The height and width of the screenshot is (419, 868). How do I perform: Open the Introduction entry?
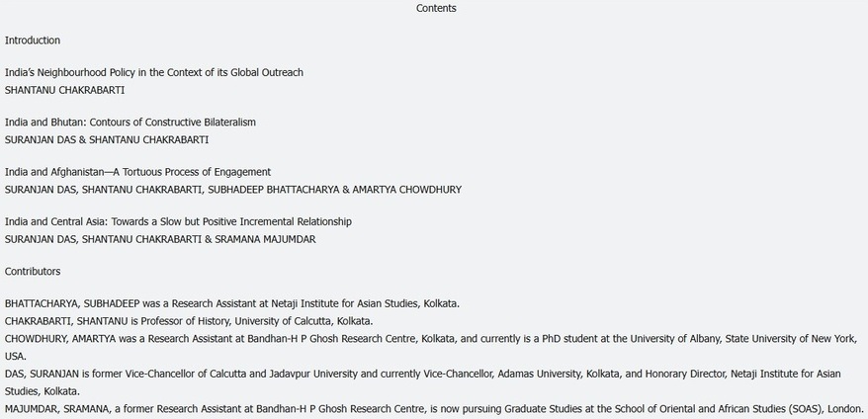[x=33, y=41]
